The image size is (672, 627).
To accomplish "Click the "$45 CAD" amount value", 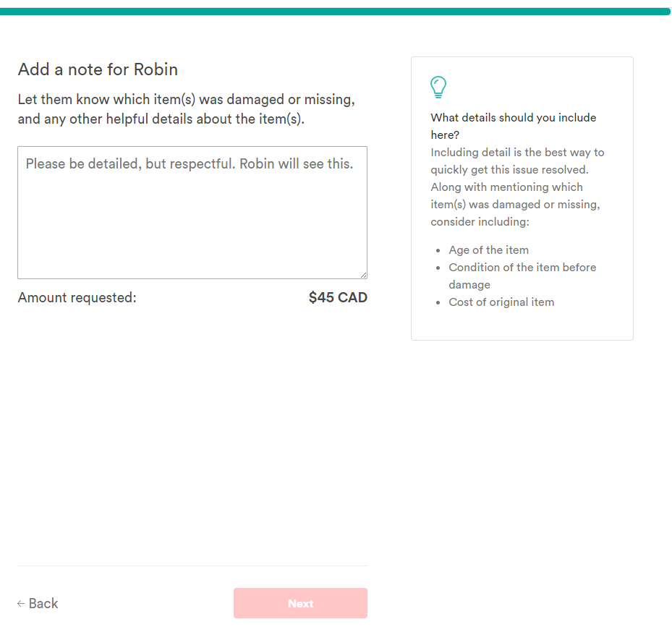I will (x=338, y=297).
